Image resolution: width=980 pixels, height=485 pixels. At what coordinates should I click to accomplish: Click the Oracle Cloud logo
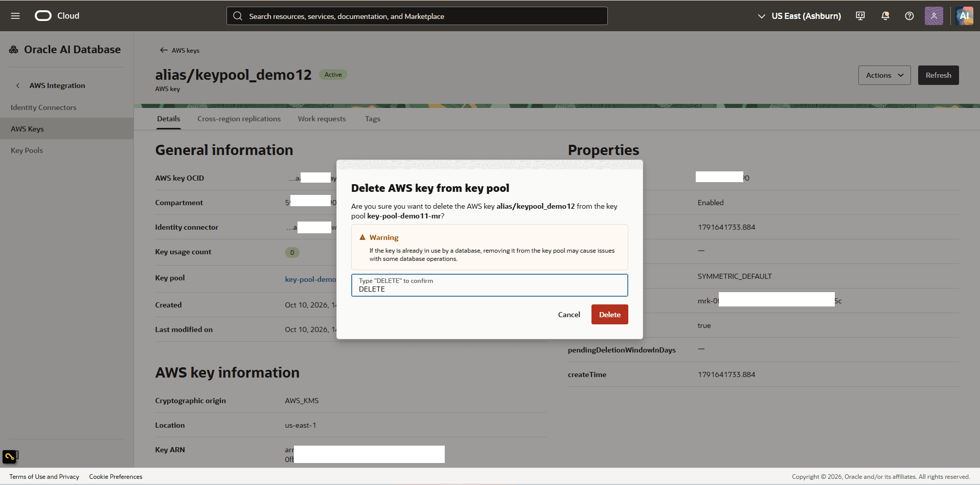click(57, 16)
